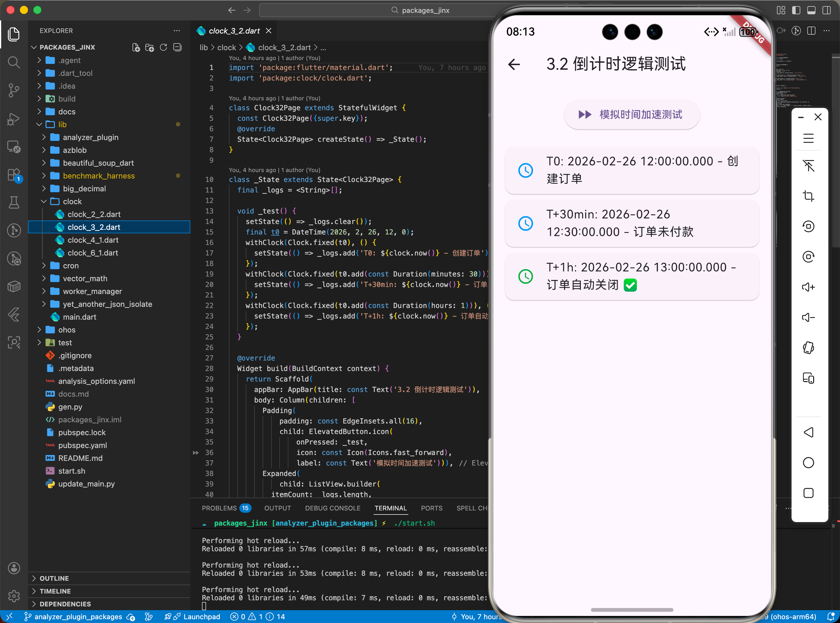This screenshot has width=840, height=623.
Task: Click New File icon in Explorer header
Action: click(x=136, y=47)
